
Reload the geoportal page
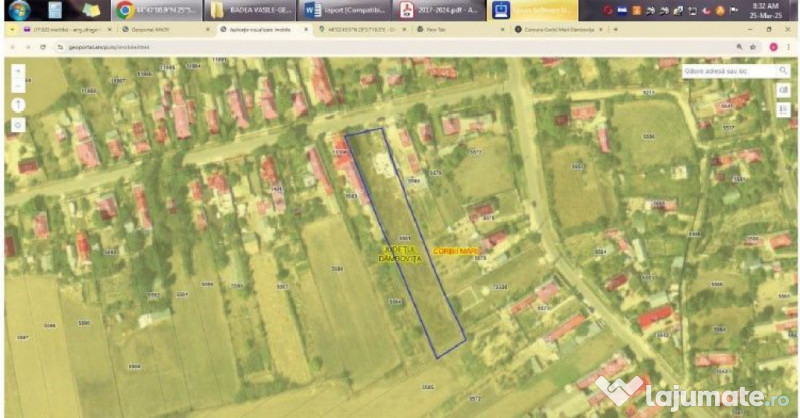pos(44,47)
